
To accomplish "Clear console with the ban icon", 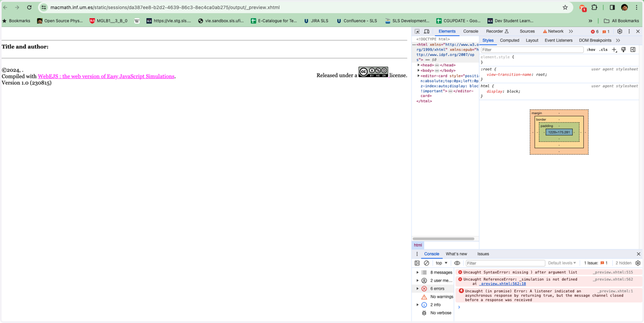I will click(427, 263).
